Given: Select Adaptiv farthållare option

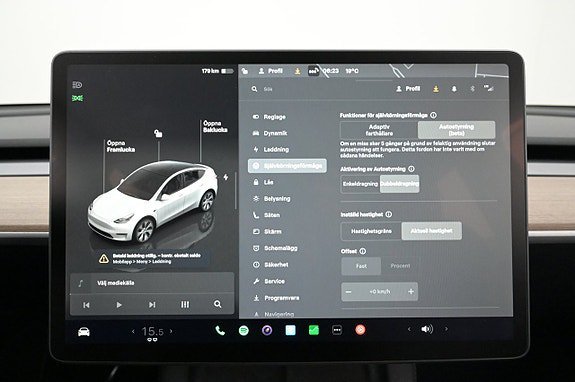Looking at the screenshot, I should [x=379, y=130].
